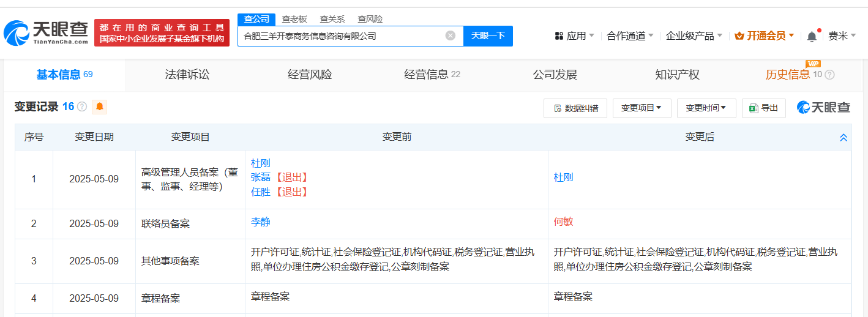
Task: Open the notification bell in header
Action: coord(812,36)
